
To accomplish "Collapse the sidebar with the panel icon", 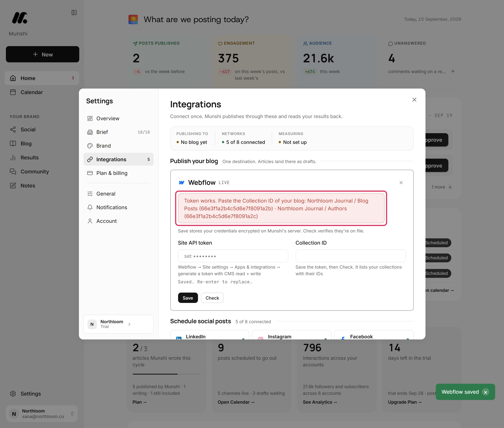I will (74, 13).
